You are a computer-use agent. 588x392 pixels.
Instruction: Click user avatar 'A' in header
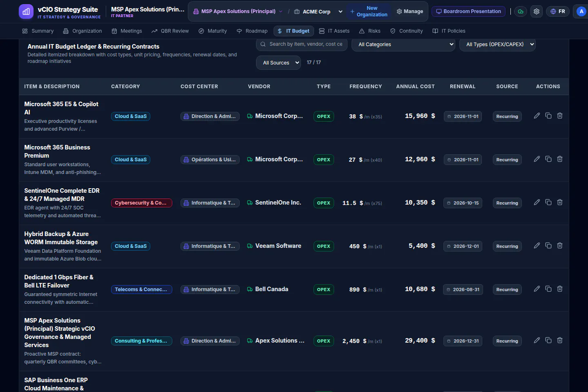pyautogui.click(x=581, y=11)
